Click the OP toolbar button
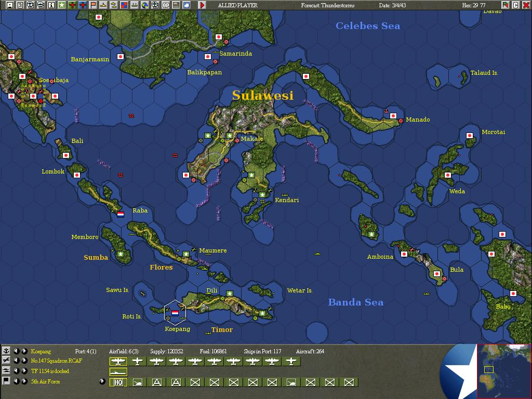The width and height of the screenshot is (532, 399). tap(166, 5)
